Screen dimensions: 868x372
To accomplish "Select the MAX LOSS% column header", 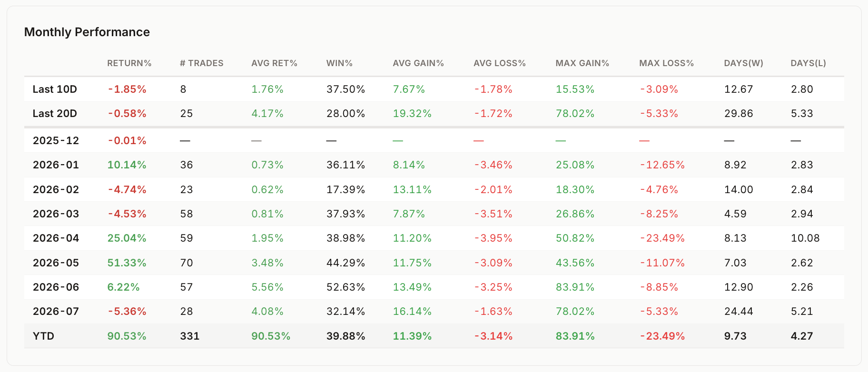I will pyautogui.click(x=666, y=63).
